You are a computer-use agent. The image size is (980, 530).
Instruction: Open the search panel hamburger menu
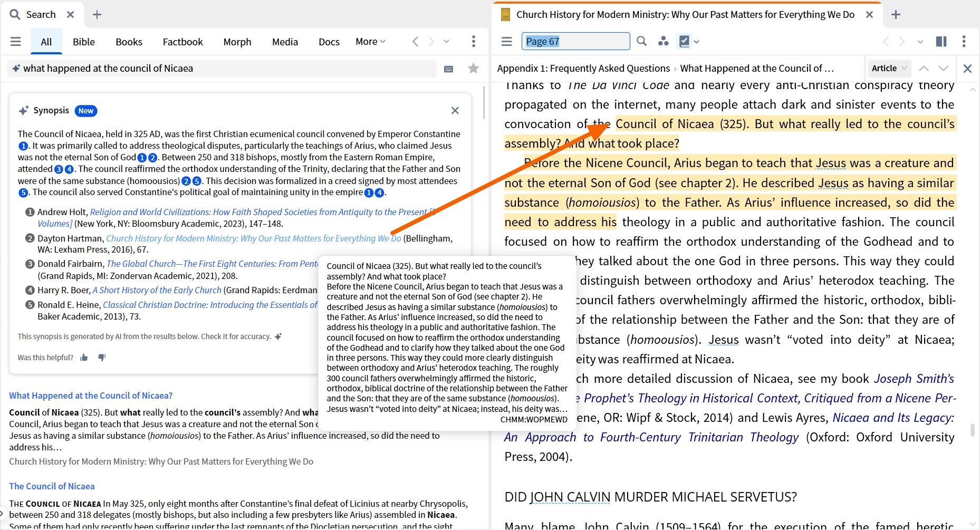pyautogui.click(x=15, y=41)
